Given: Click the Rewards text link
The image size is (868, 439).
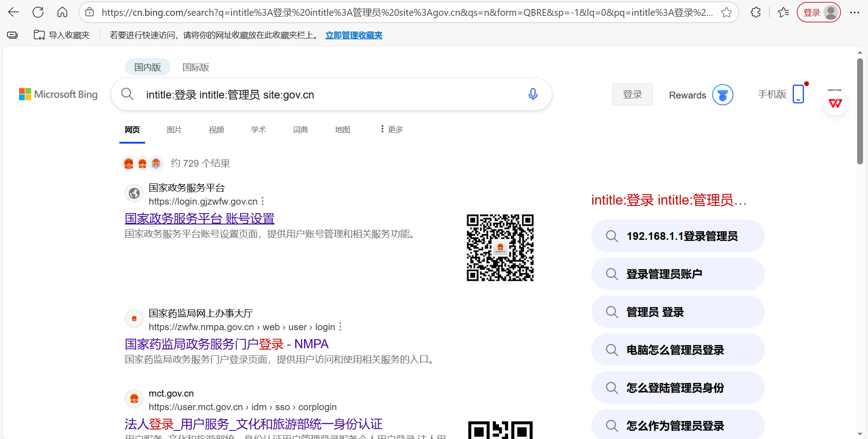Looking at the screenshot, I should [x=688, y=95].
